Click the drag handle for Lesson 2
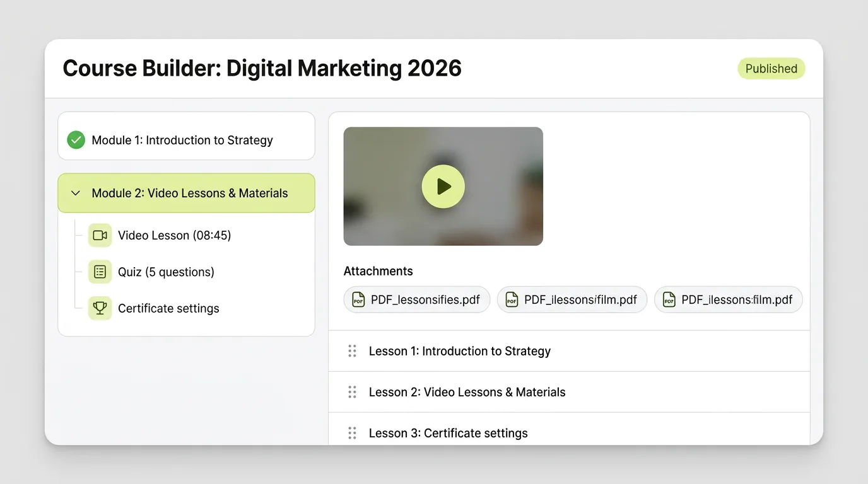868x484 pixels. coord(353,392)
